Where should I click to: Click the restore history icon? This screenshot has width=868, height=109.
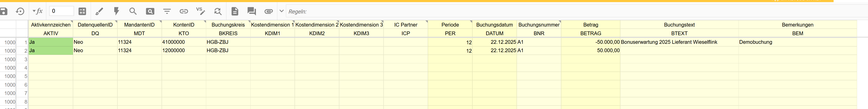click(x=20, y=11)
